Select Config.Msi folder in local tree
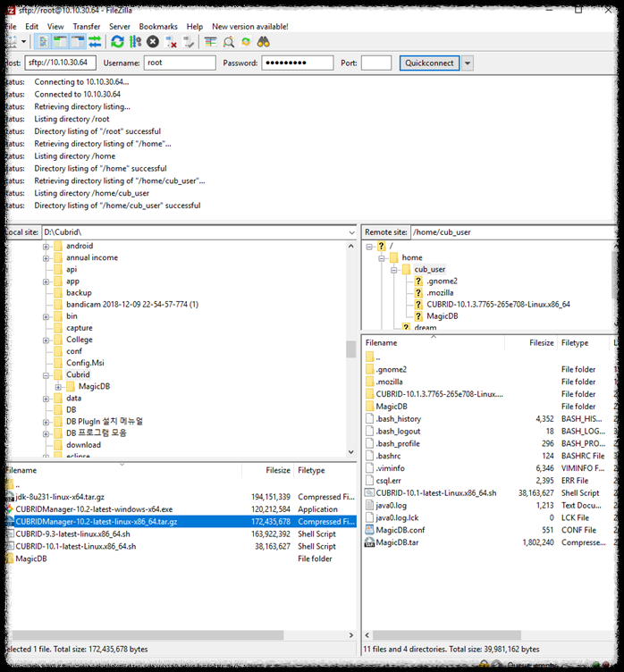 coord(85,363)
